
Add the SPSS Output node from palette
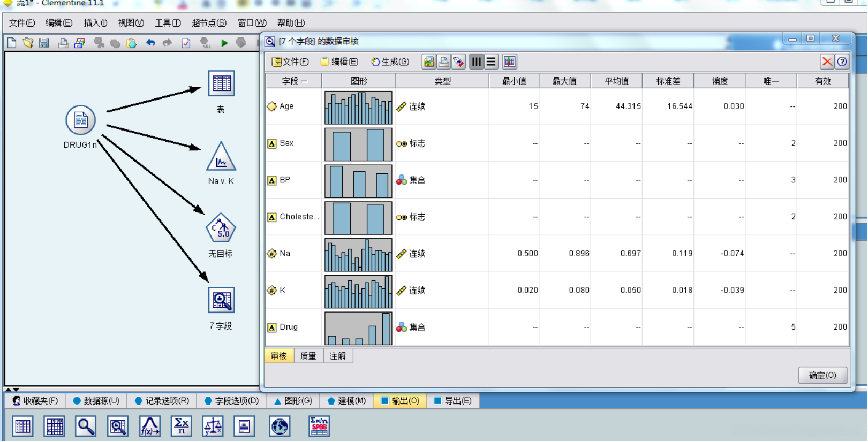pos(319,426)
